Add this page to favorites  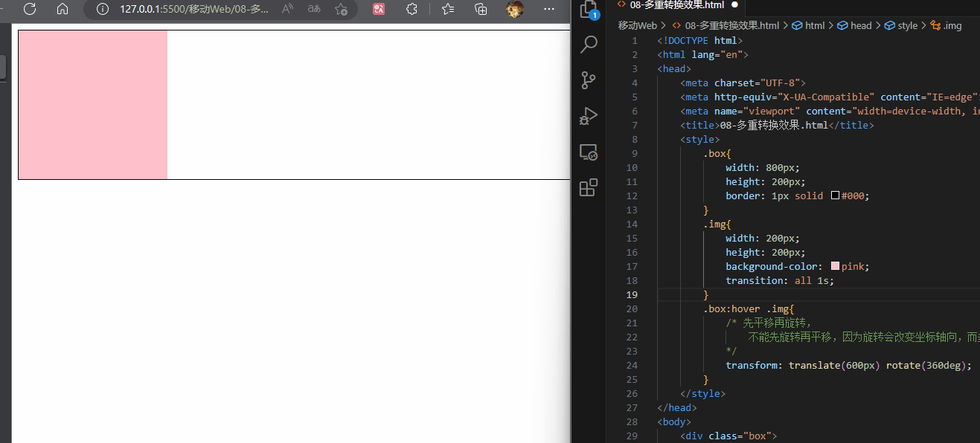tap(341, 9)
